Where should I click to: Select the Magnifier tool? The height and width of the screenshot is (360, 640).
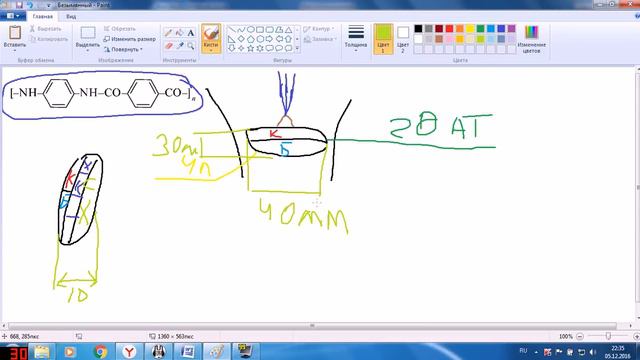tap(191, 46)
